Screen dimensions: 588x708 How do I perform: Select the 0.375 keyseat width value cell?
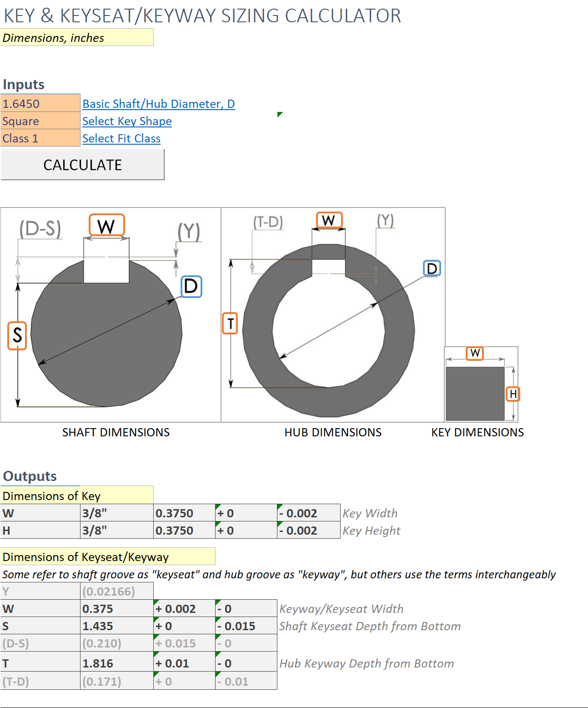tap(117, 608)
